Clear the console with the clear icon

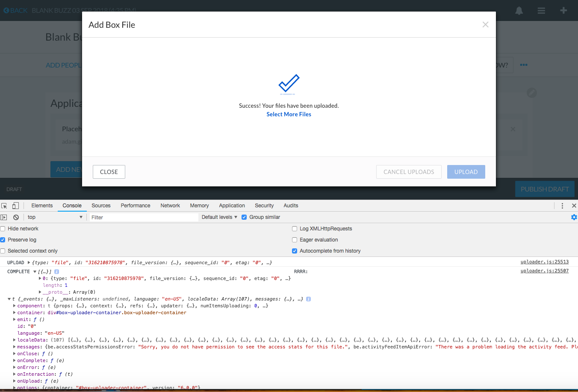pyautogui.click(x=16, y=217)
